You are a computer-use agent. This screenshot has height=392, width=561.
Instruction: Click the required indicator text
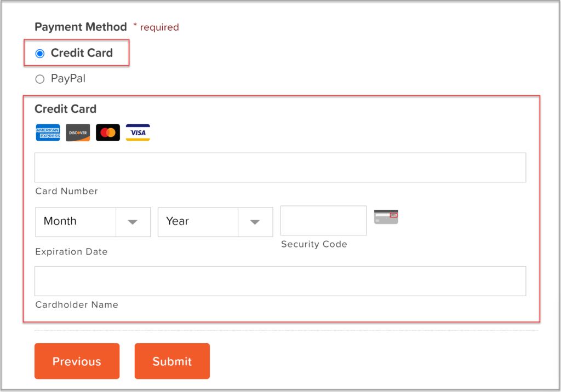tap(156, 27)
